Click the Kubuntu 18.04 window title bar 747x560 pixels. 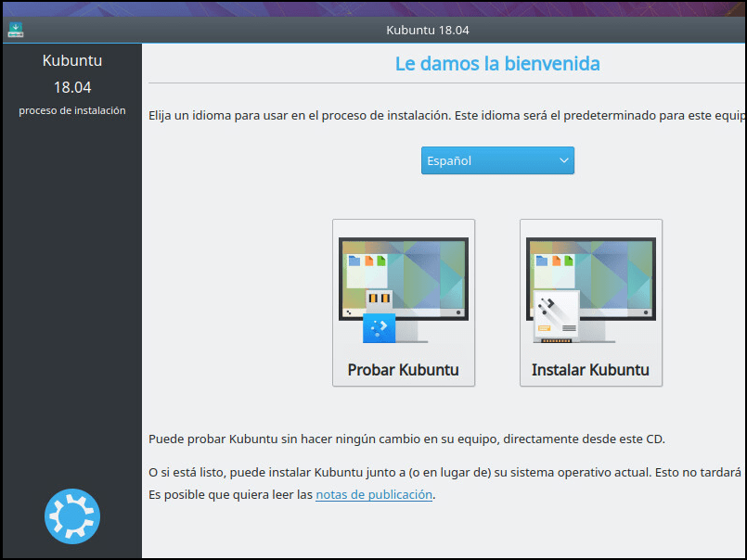pyautogui.click(x=427, y=30)
